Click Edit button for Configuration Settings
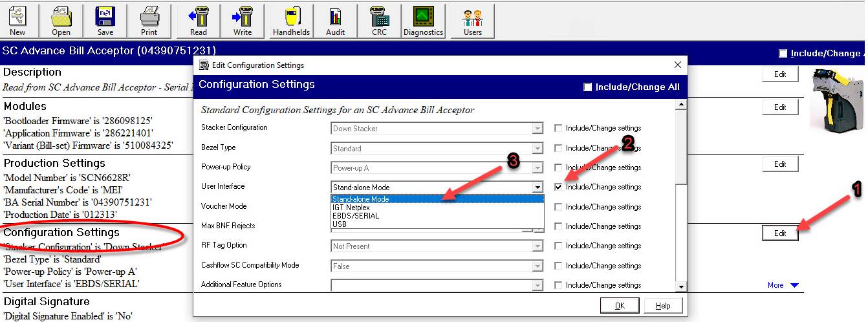The width and height of the screenshot is (868, 322). pyautogui.click(x=780, y=233)
